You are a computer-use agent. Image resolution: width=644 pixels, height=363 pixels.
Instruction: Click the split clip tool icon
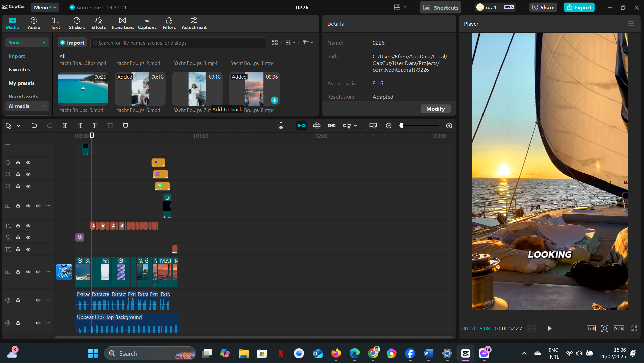(65, 126)
